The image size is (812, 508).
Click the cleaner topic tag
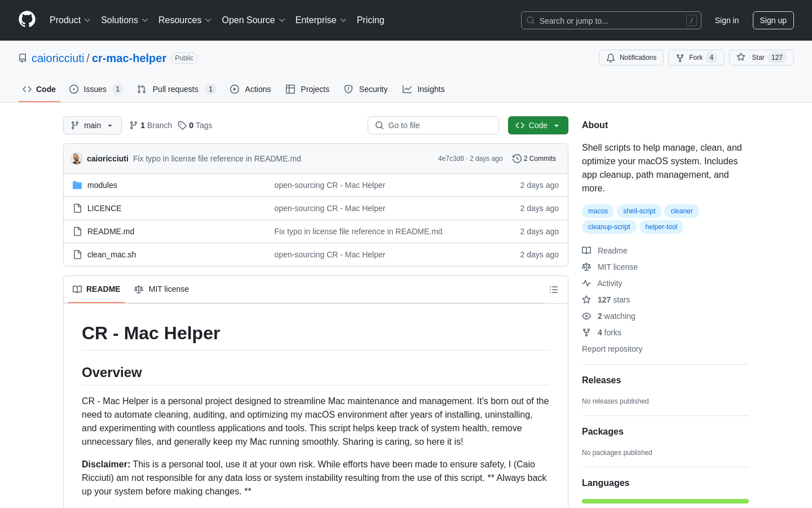(x=682, y=211)
